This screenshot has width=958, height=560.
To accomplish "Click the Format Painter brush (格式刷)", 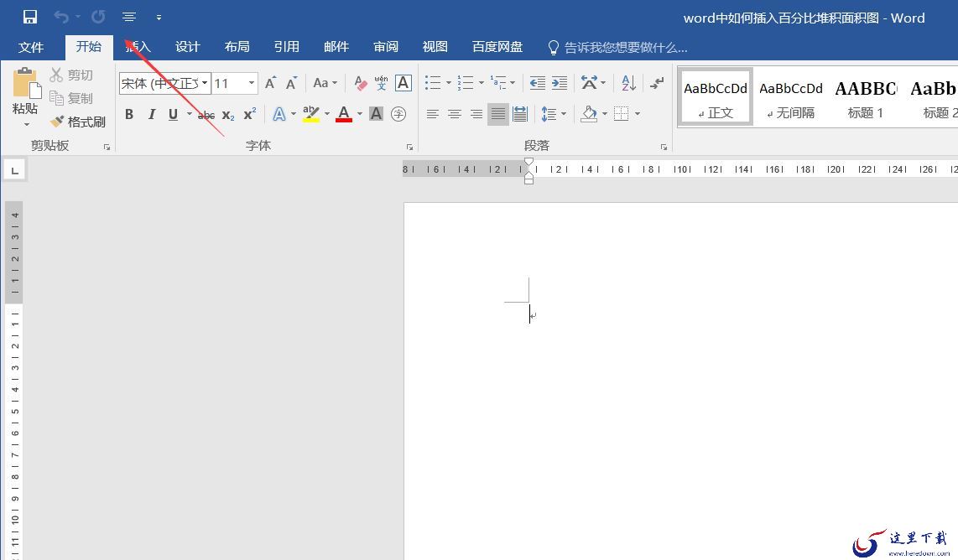I will coord(78,122).
